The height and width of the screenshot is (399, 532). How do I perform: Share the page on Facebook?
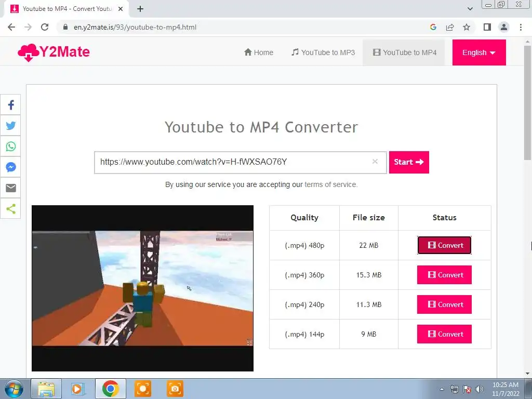click(10, 105)
